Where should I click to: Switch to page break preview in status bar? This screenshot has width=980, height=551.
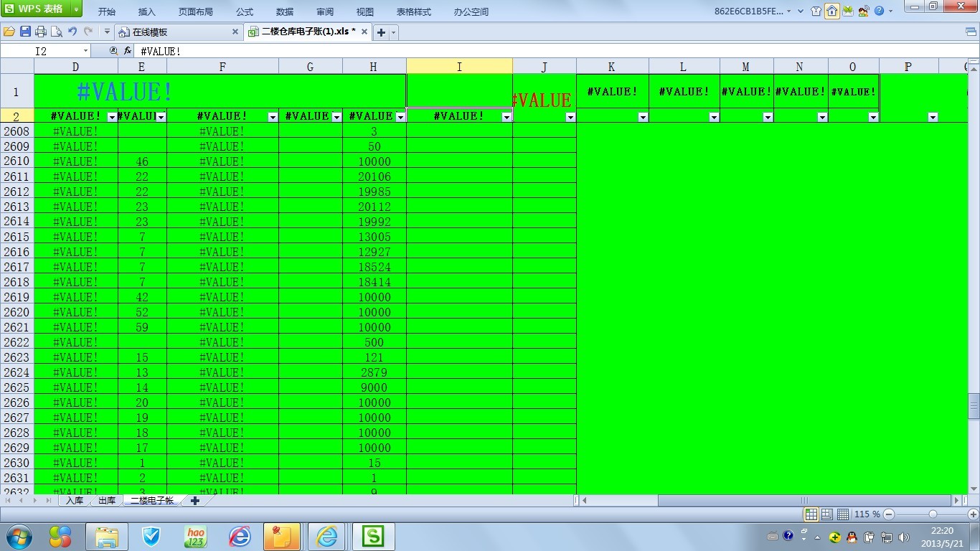(843, 514)
